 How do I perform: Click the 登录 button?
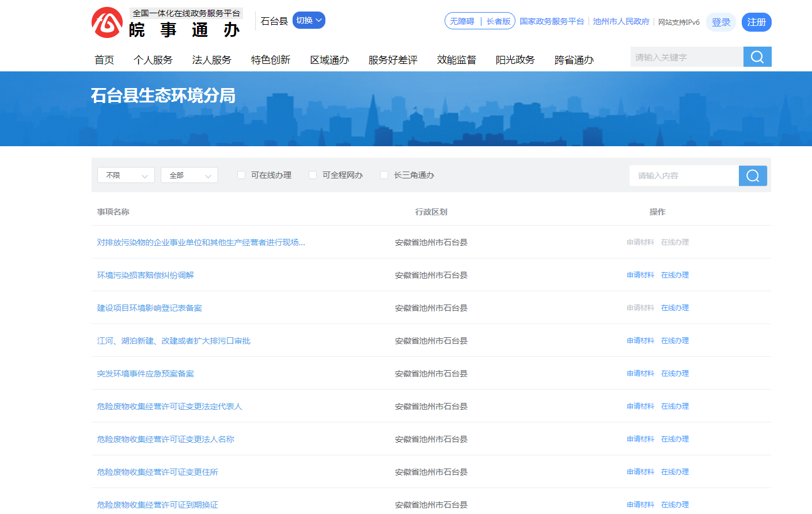720,22
